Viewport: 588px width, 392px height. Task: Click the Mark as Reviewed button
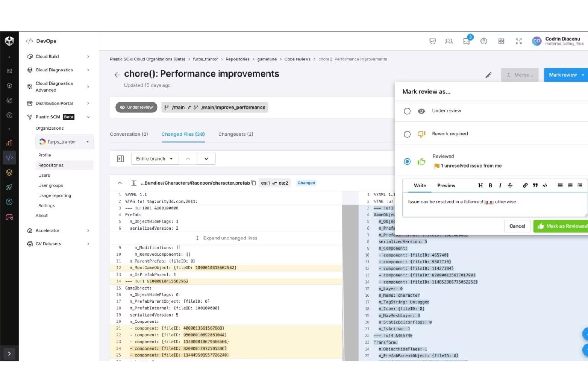562,226
